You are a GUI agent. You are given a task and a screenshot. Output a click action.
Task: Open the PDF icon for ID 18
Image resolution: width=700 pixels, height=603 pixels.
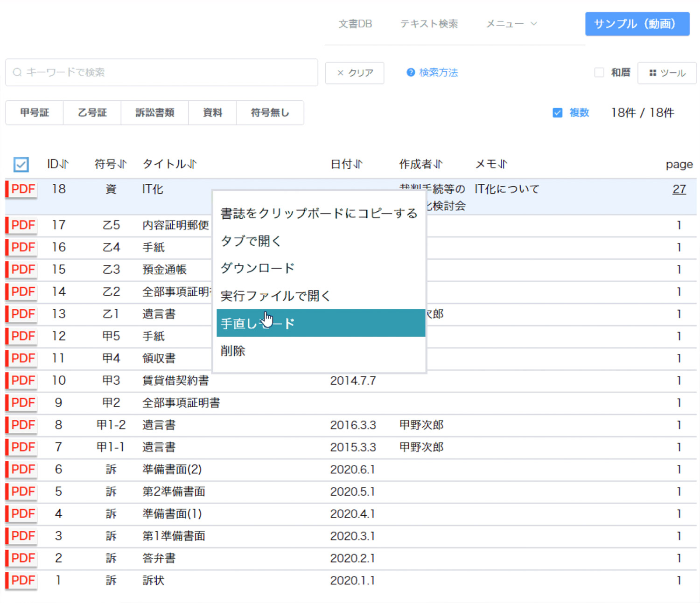(21, 189)
